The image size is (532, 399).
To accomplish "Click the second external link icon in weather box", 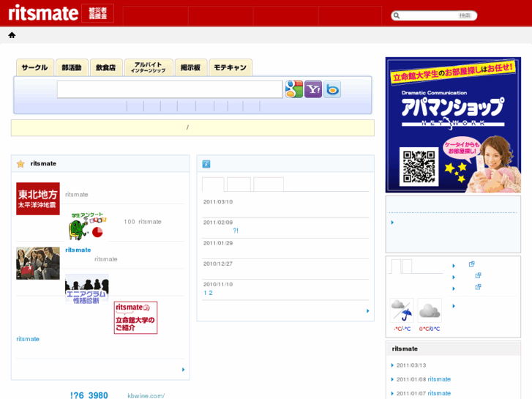I will (x=478, y=275).
